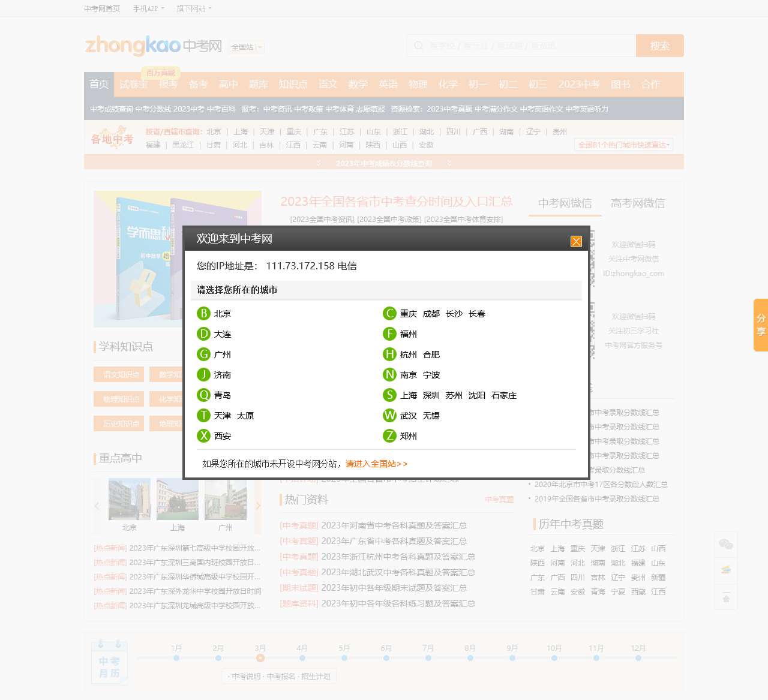This screenshot has width=768, height=700.
Task: Open 新疆 under 历年中考真题
Action: [x=658, y=578]
